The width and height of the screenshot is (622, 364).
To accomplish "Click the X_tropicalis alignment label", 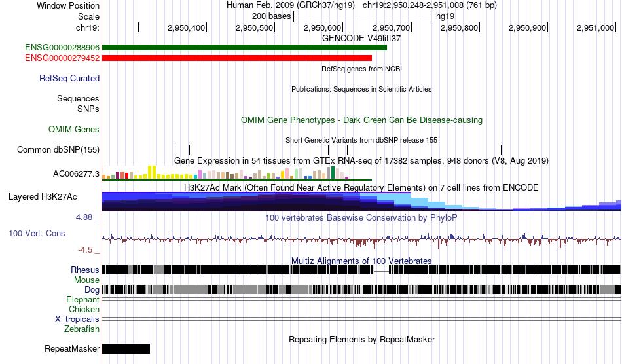I will pyautogui.click(x=77, y=319).
